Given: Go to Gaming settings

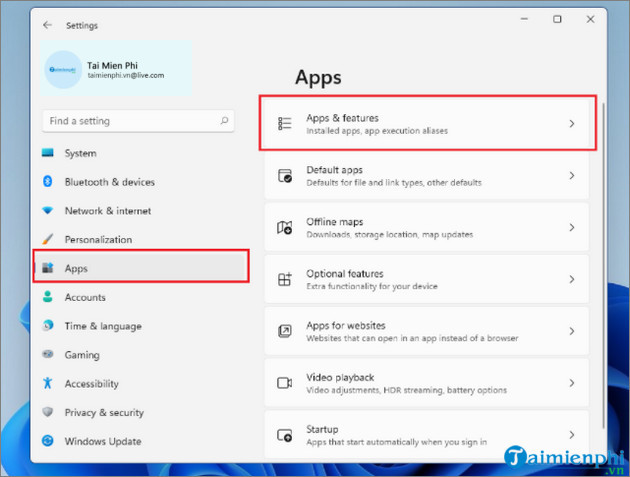Looking at the screenshot, I should 138,355.
